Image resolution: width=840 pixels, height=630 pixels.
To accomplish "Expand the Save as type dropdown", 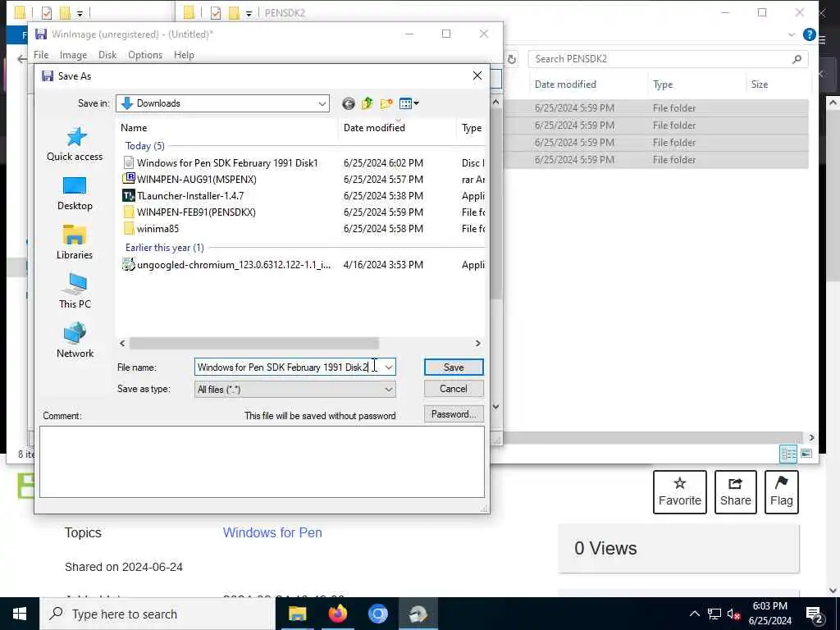I will (389, 390).
